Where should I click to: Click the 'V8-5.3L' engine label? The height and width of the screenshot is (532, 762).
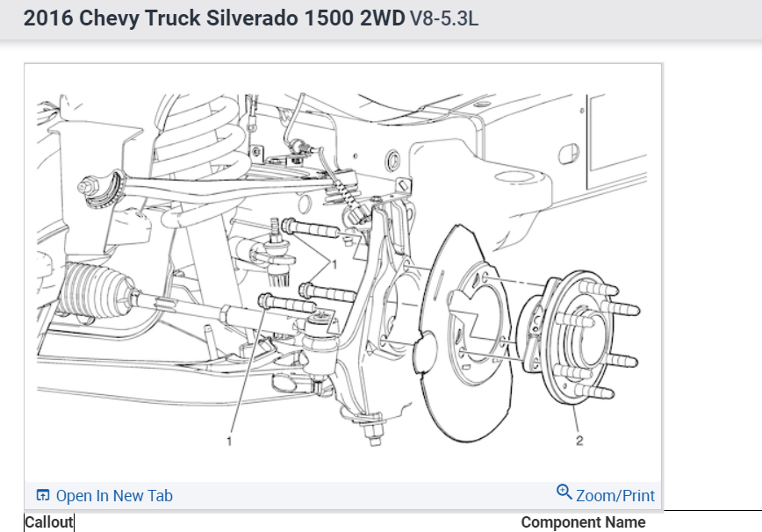(x=444, y=19)
